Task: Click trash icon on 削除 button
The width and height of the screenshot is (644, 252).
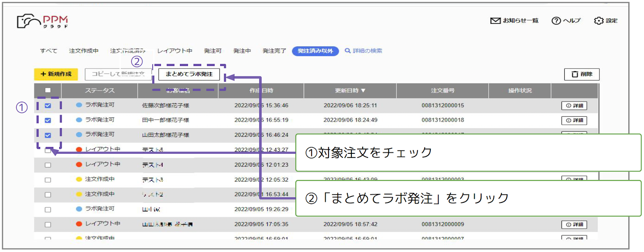Action: (575, 74)
